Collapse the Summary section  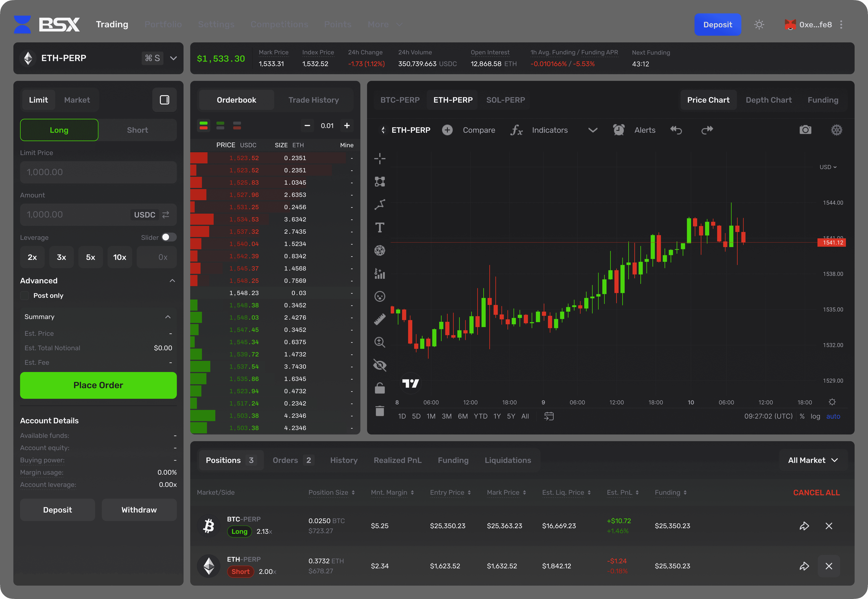(x=168, y=317)
